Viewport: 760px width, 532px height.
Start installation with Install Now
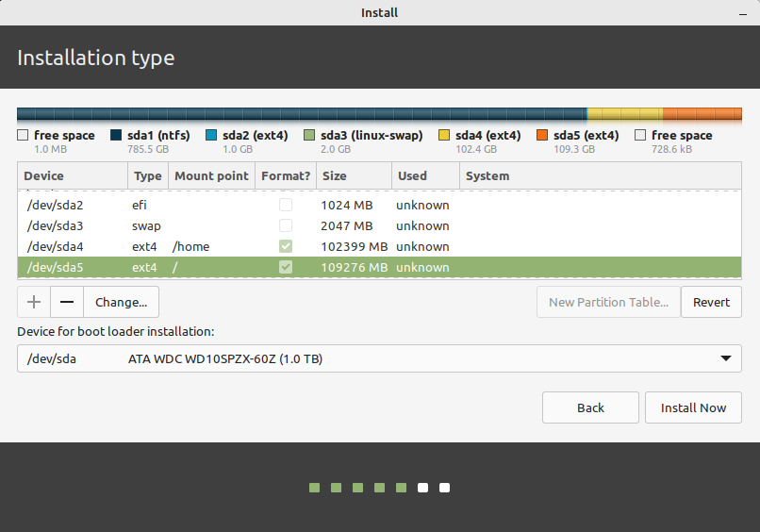(693, 407)
